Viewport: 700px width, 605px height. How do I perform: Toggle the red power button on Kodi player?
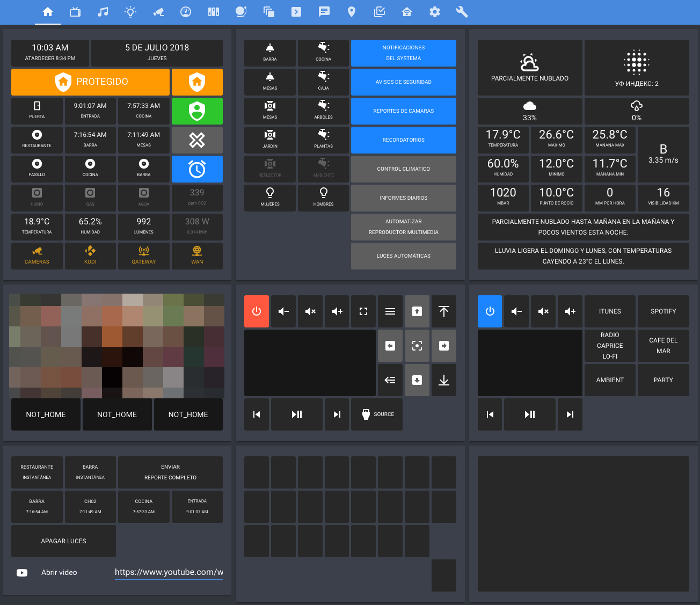pos(256,311)
